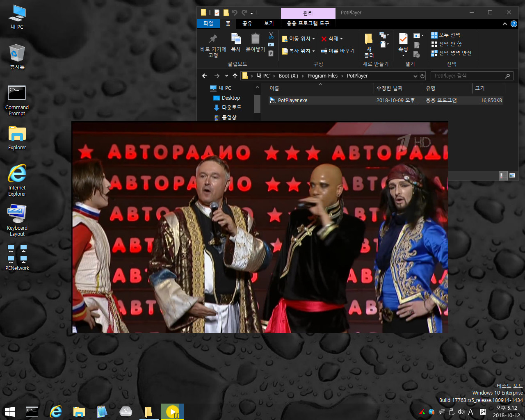Click the History icon in Open group
Screen dimensions: 525x420
tap(417, 54)
